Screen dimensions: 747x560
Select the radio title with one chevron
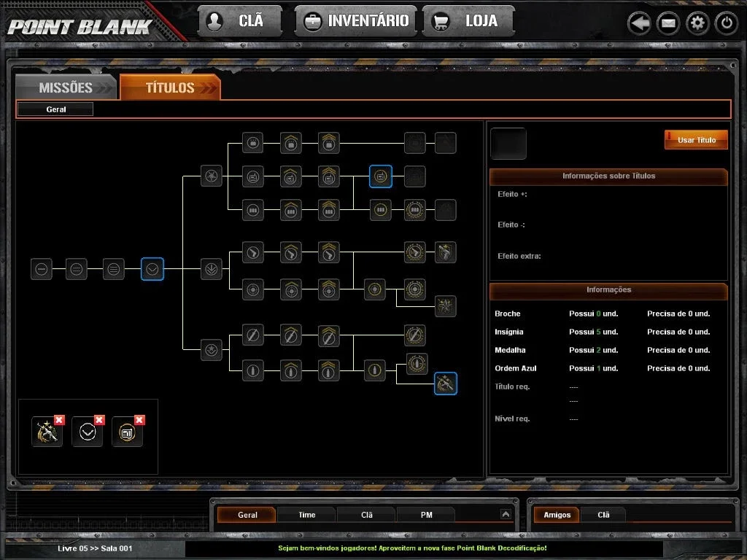(290, 176)
